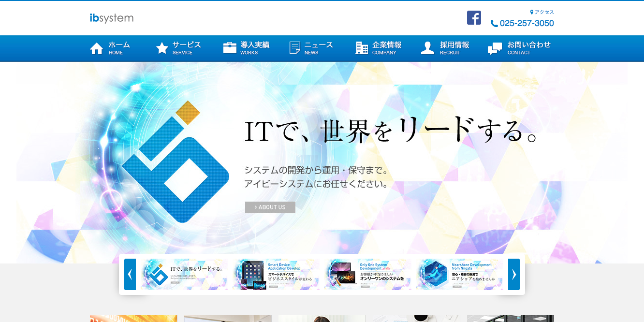
Task: Click the house icon for Home
Action: (97, 48)
